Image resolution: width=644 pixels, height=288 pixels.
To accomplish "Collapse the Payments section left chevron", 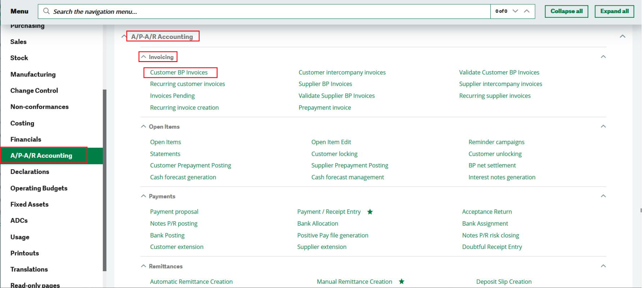I will point(144,196).
